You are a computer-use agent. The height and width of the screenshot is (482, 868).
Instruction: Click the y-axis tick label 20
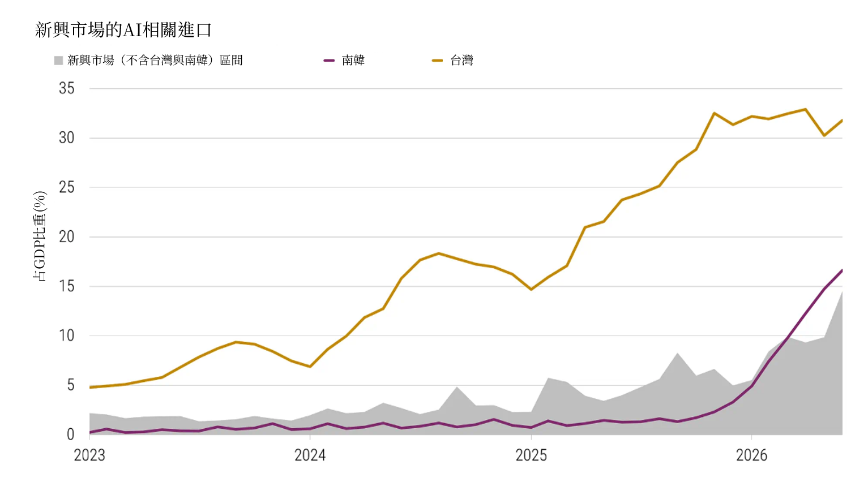pyautogui.click(x=66, y=237)
